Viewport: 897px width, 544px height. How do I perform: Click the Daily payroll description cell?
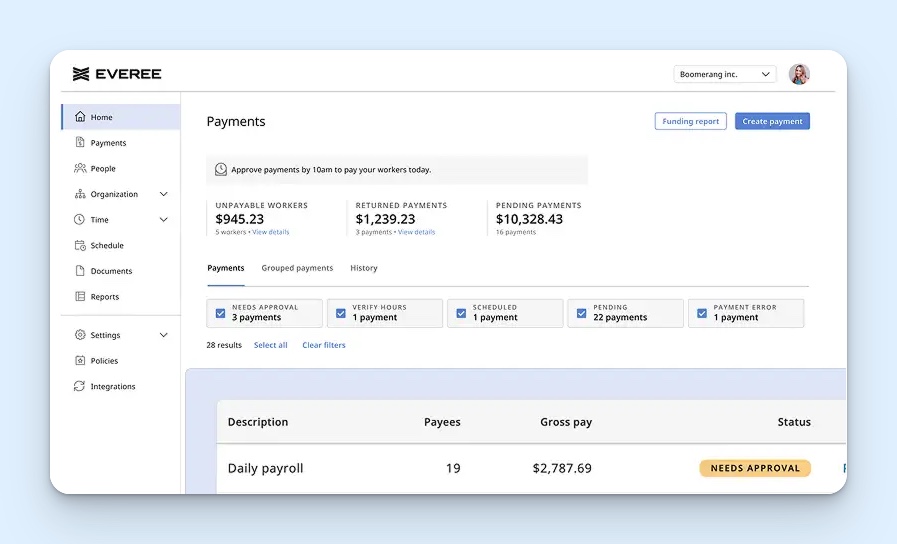coord(265,468)
